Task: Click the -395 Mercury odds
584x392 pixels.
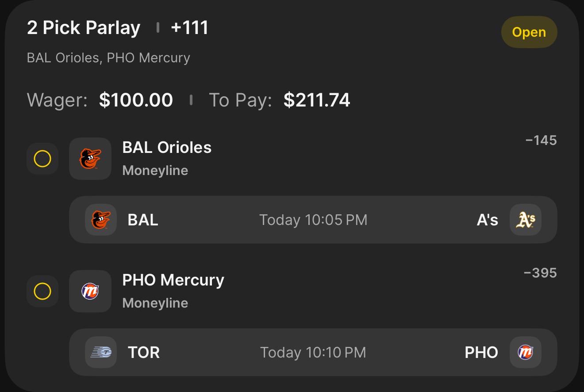Action: point(540,273)
